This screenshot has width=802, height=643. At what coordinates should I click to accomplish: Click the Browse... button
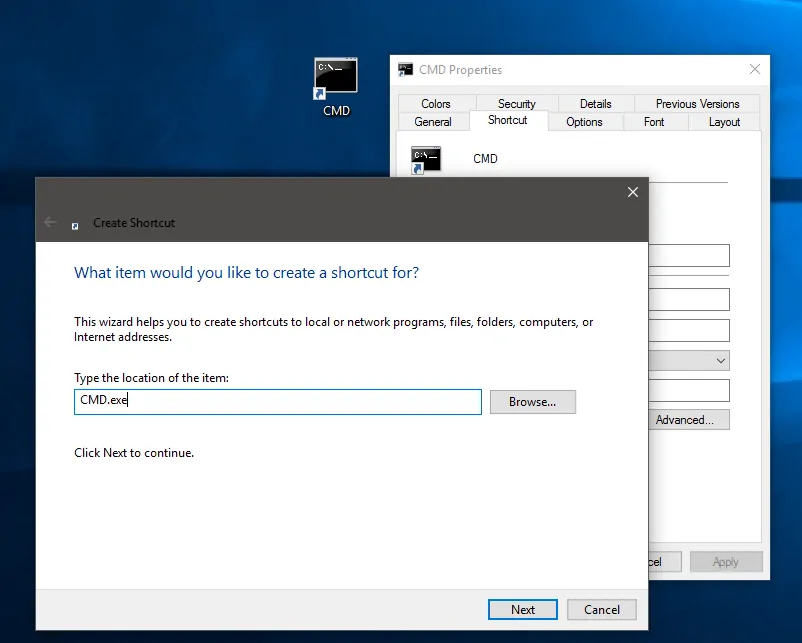(532, 402)
